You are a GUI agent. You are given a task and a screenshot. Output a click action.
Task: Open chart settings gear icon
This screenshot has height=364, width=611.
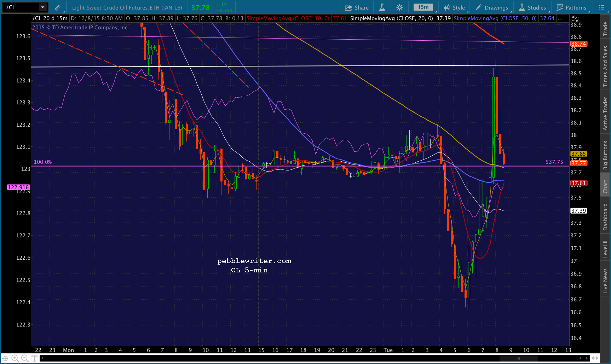click(x=399, y=7)
